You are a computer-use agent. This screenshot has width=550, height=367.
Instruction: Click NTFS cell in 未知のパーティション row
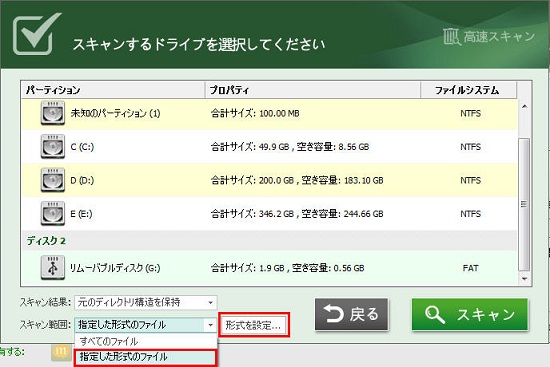(470, 113)
